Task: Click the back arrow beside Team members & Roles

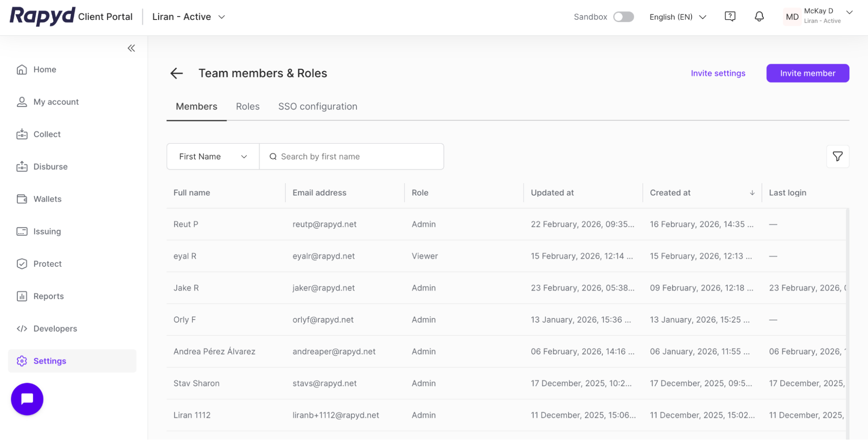Action: (x=176, y=73)
